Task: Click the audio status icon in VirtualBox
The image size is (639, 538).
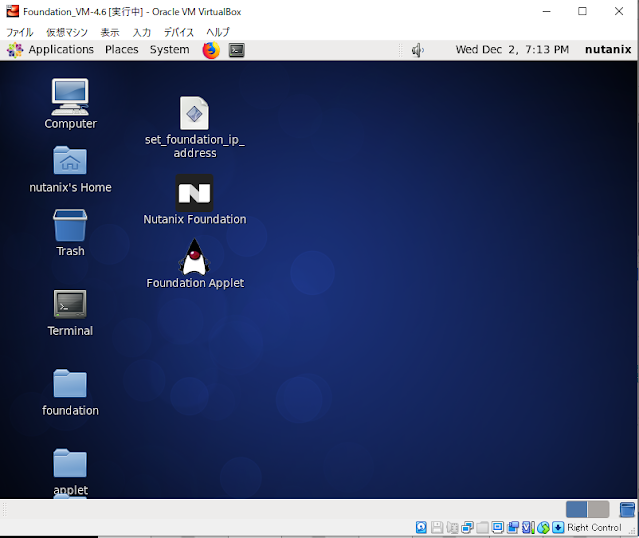Action: click(x=452, y=527)
